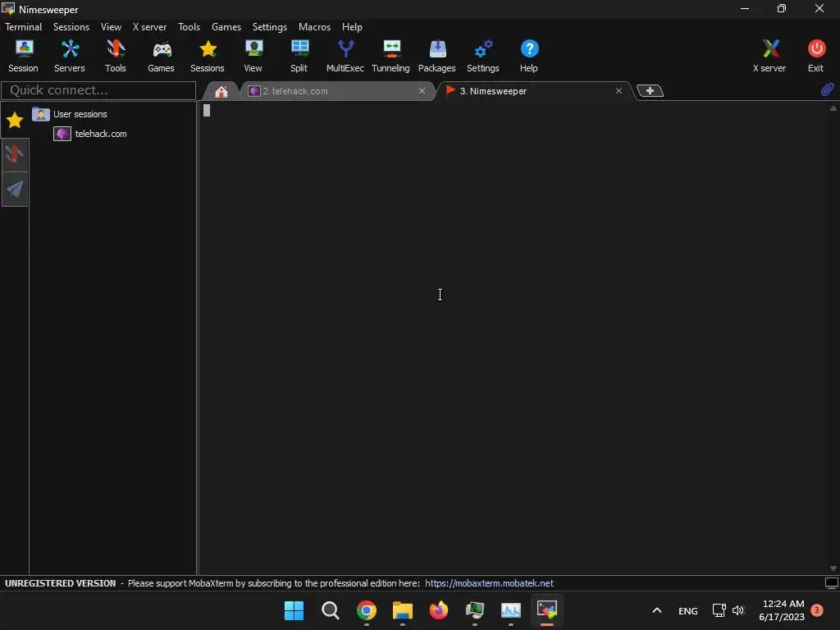Open the Servers toolbar icon
Screen dimensions: 840x630
[x=70, y=56]
